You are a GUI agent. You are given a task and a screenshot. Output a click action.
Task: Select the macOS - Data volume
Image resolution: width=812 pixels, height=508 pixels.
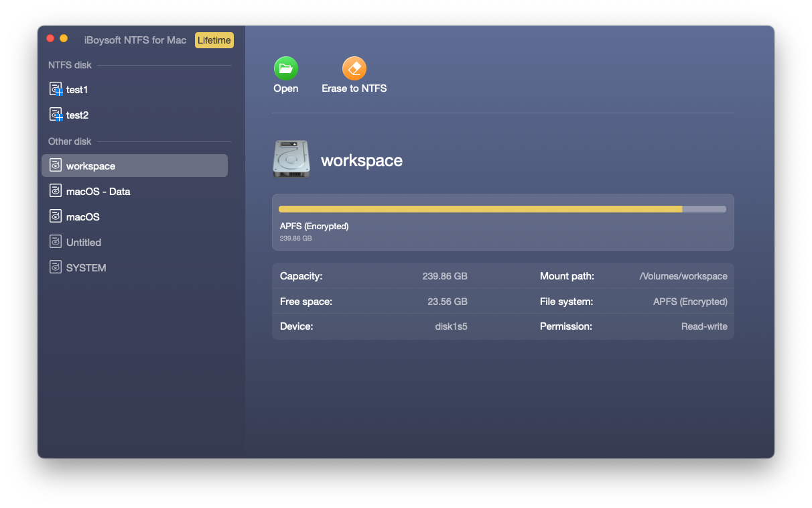(135, 191)
